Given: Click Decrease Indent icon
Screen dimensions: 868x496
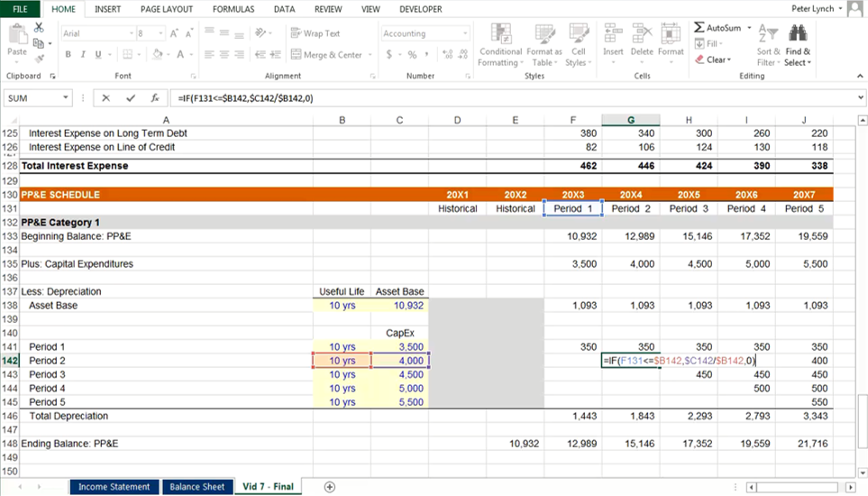Looking at the screenshot, I should point(260,54).
